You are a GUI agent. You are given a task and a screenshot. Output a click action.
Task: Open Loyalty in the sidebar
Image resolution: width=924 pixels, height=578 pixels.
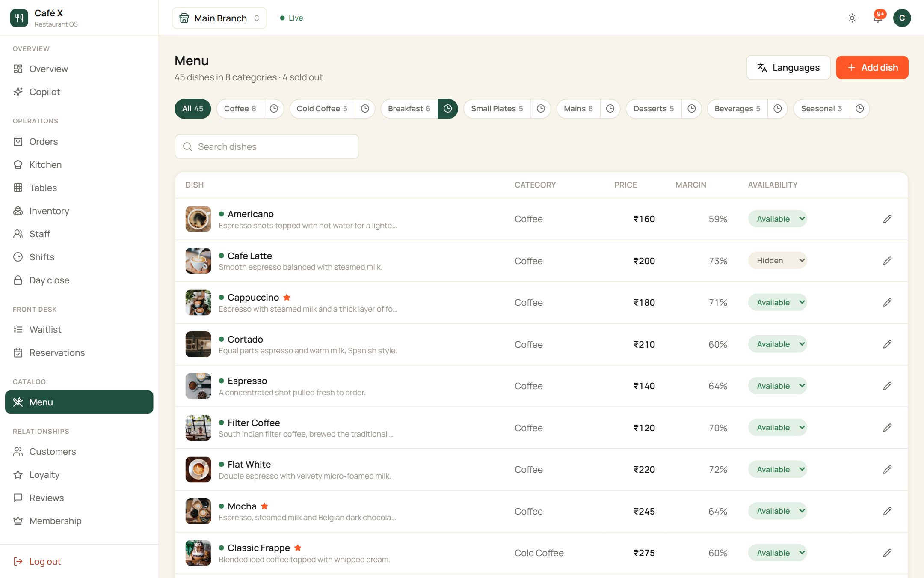point(79,474)
